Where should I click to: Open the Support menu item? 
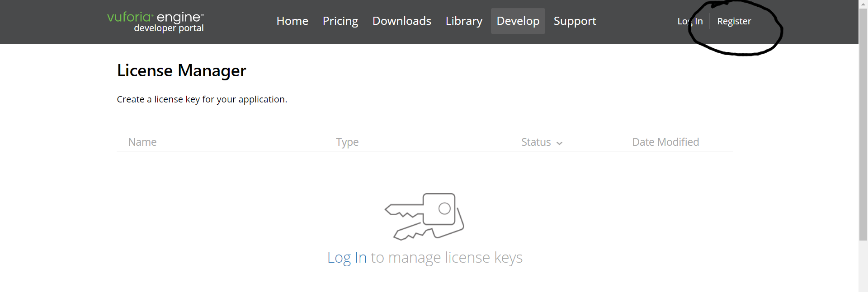coord(575,21)
